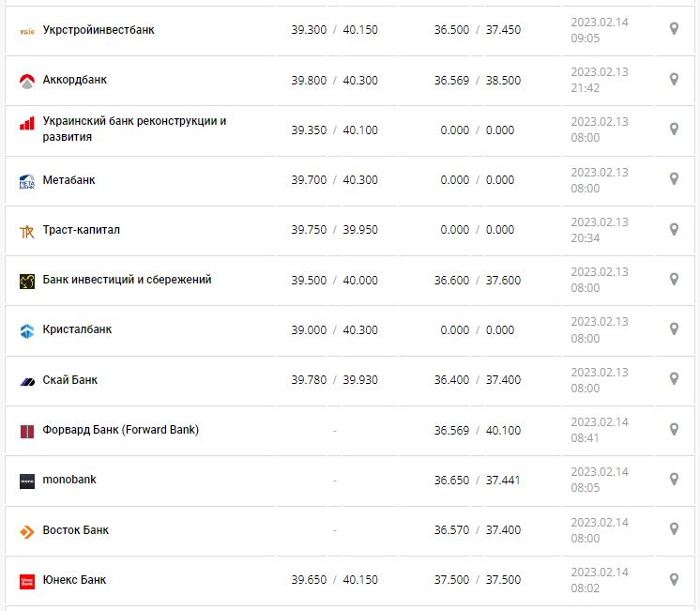Screen dimensions: 700x611
Task: Click the Восток Банк orange logo
Action: pyautogui.click(x=26, y=531)
